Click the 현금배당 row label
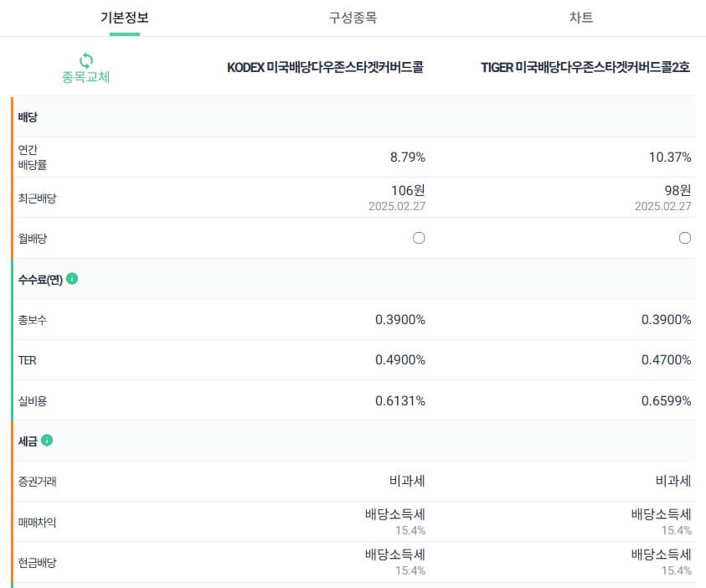Viewport: 706px width, 588px height. coord(38,562)
